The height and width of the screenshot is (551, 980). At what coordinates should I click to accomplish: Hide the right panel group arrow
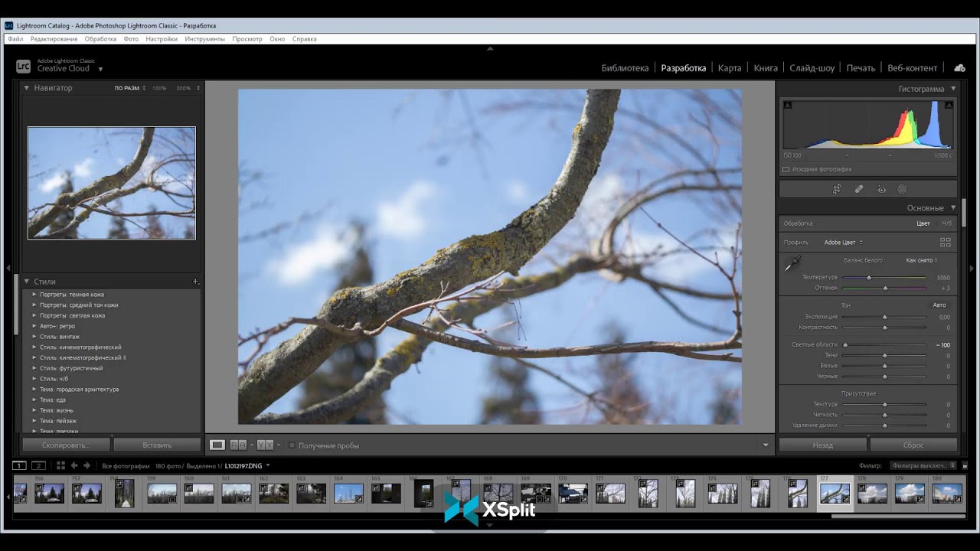point(972,268)
